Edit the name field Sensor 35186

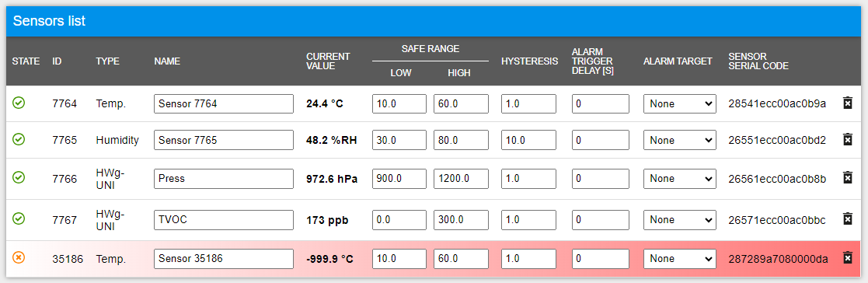pyautogui.click(x=224, y=259)
